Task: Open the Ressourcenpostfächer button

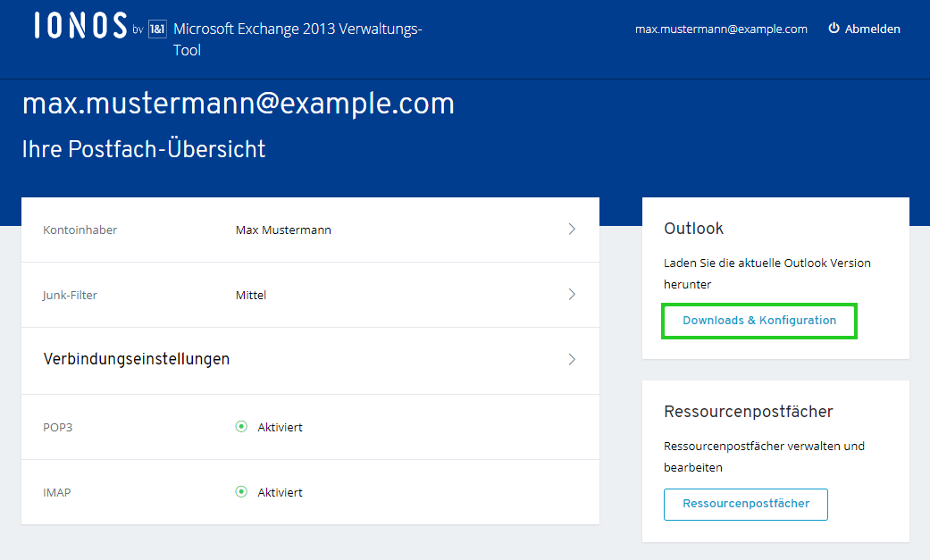Action: pos(746,505)
